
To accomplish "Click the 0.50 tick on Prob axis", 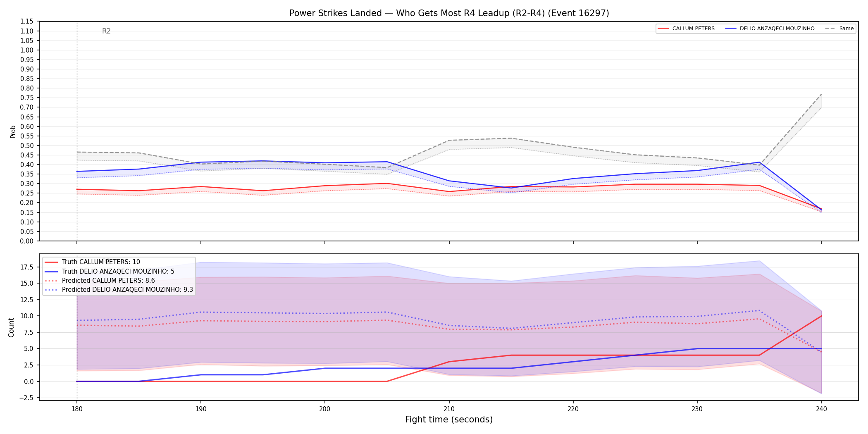I will coord(27,145).
